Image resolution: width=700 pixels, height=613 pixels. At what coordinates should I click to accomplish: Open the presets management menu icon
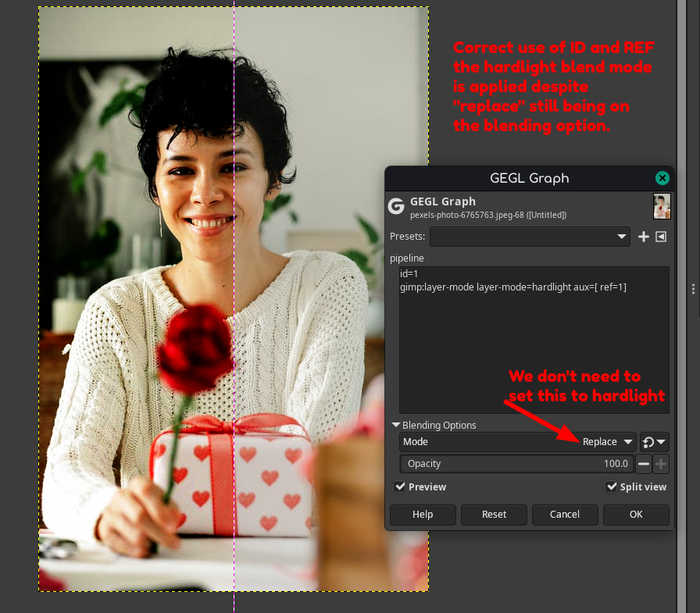click(x=661, y=237)
